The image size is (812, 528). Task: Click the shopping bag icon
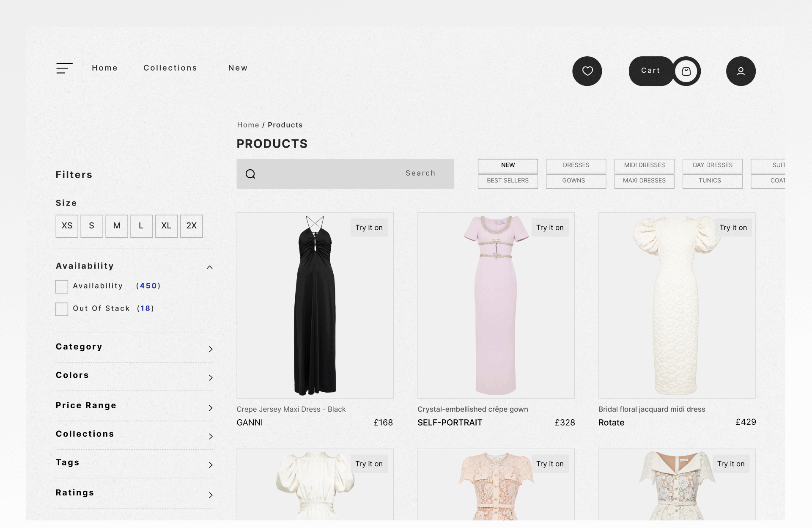pos(686,71)
